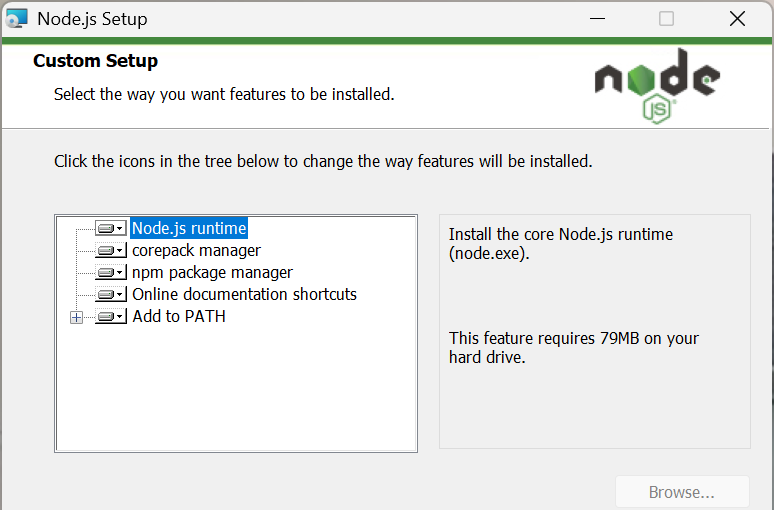The image size is (774, 510).
Task: Click the disabled maximize button
Action: pyautogui.click(x=666, y=19)
